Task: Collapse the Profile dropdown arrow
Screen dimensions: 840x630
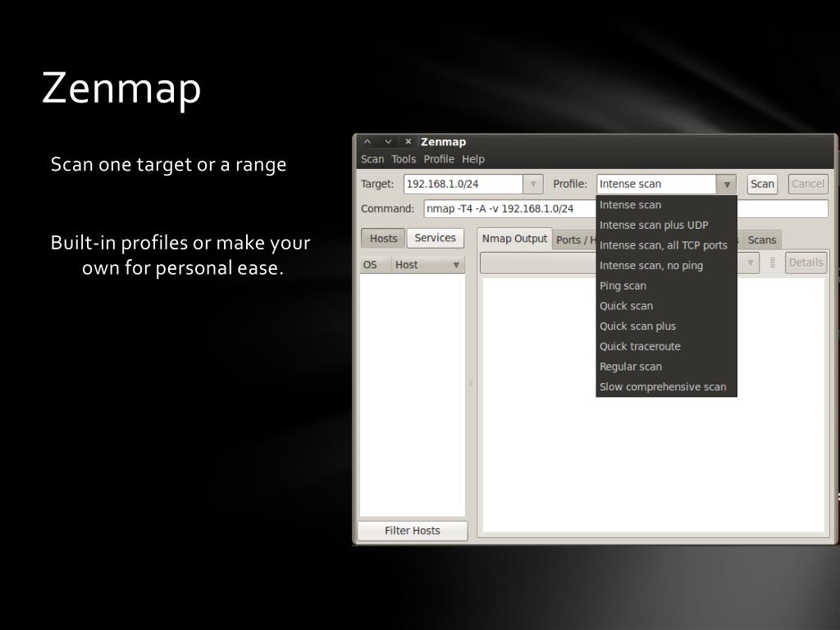Action: (727, 185)
